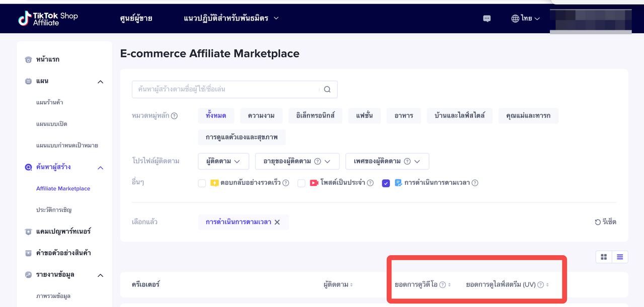Collapse the แผน sidebar section

click(x=100, y=81)
